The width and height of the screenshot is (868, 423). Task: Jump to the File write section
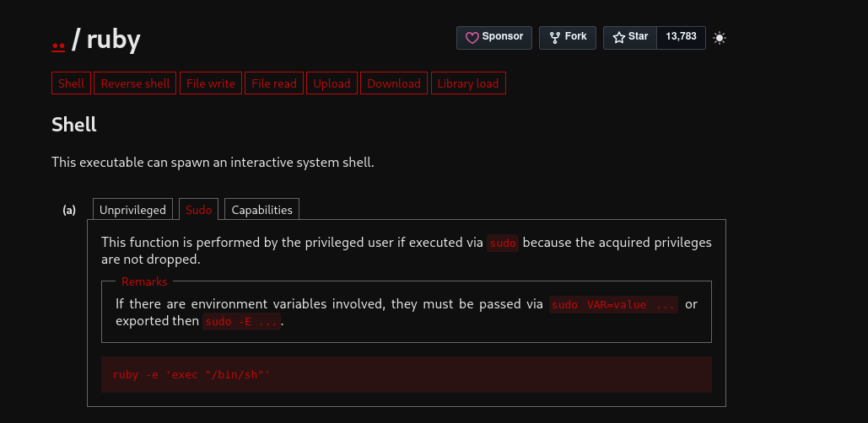[x=211, y=83]
